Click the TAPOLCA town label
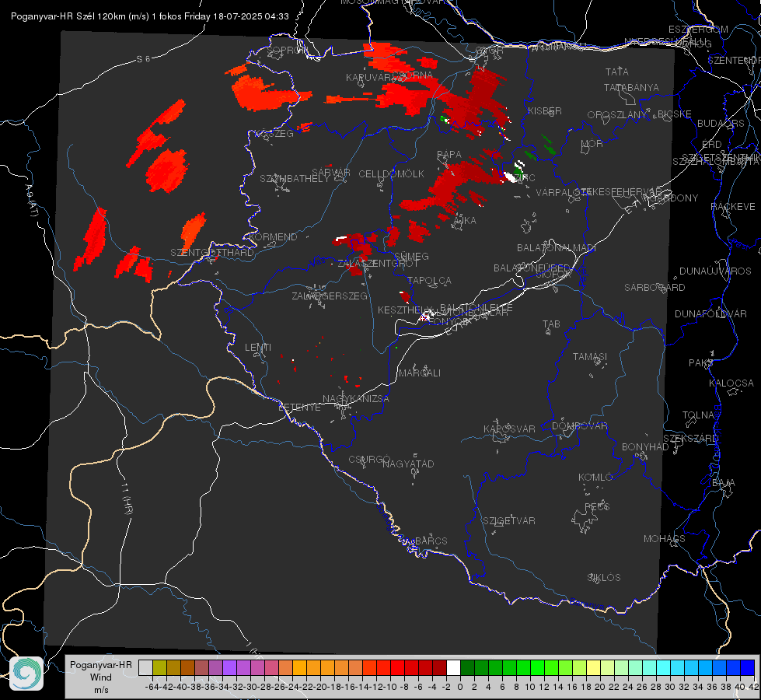761x700 pixels. pyautogui.click(x=429, y=280)
